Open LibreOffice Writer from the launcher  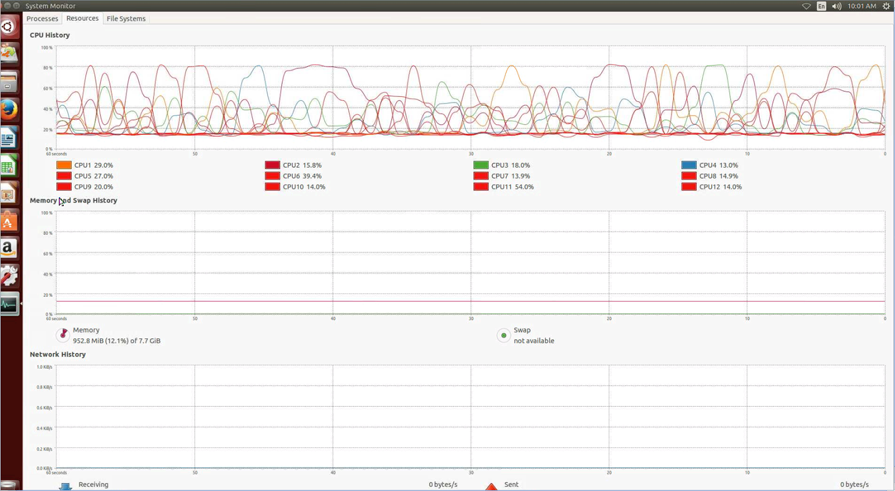click(9, 138)
